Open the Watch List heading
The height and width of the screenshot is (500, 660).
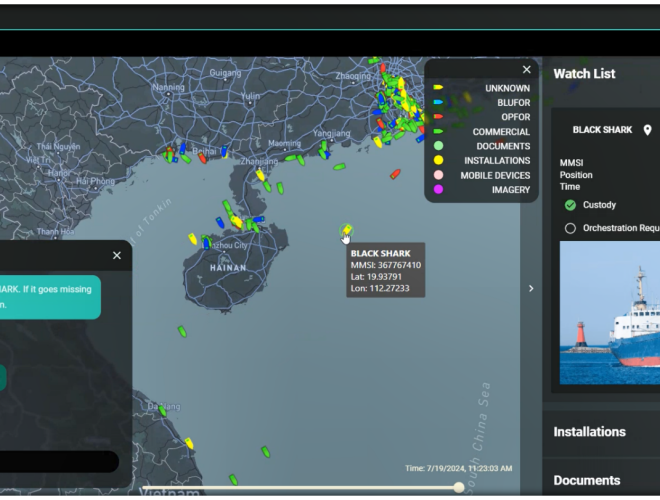(x=584, y=74)
